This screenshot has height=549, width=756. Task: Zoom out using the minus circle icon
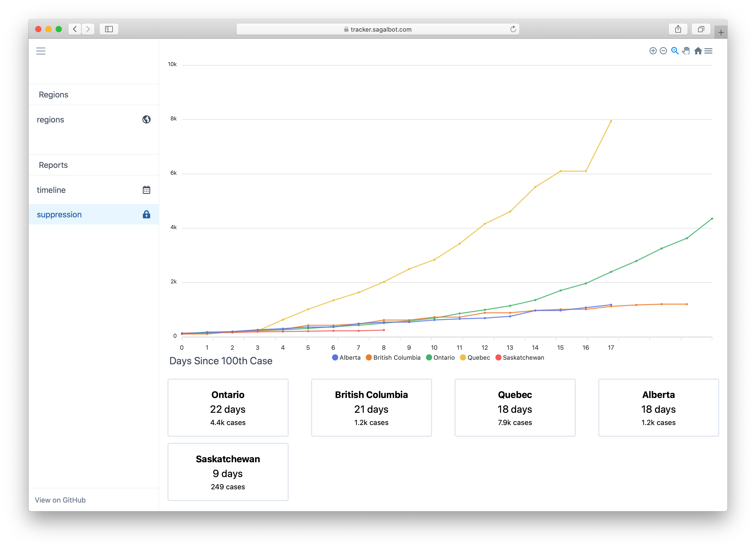click(663, 51)
